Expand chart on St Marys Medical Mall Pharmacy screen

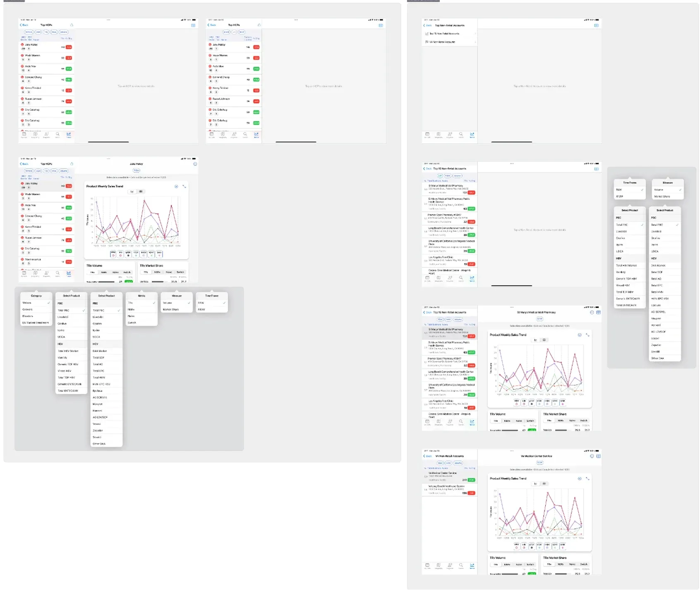tap(587, 335)
